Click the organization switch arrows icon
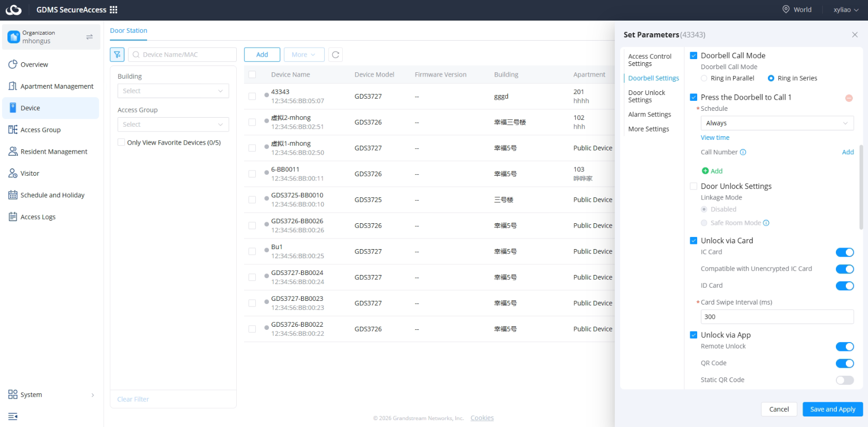 (x=90, y=37)
